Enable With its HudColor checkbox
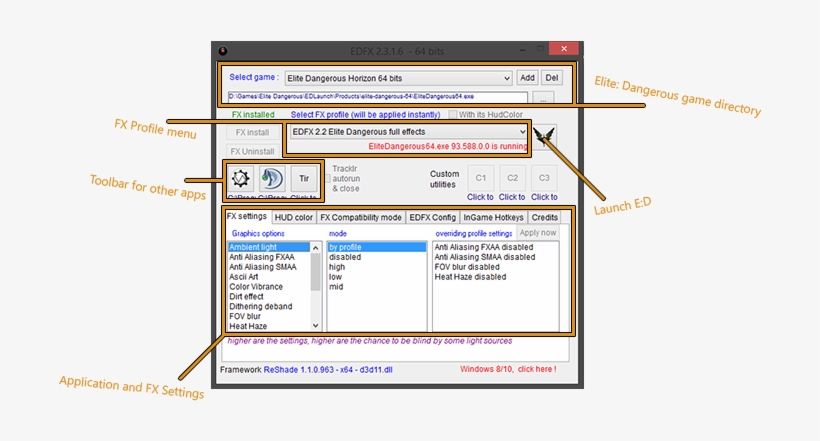Screen dimensions: 820x441 (453, 115)
